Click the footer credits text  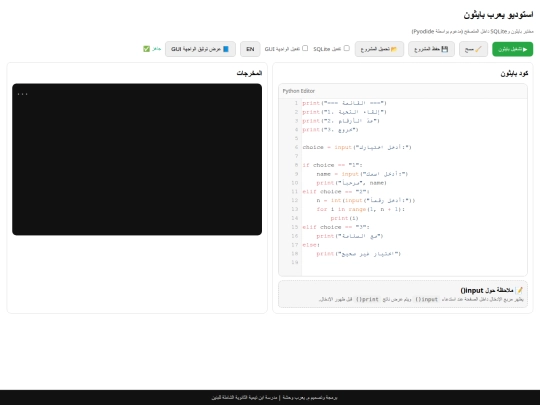pyautogui.click(x=274, y=397)
